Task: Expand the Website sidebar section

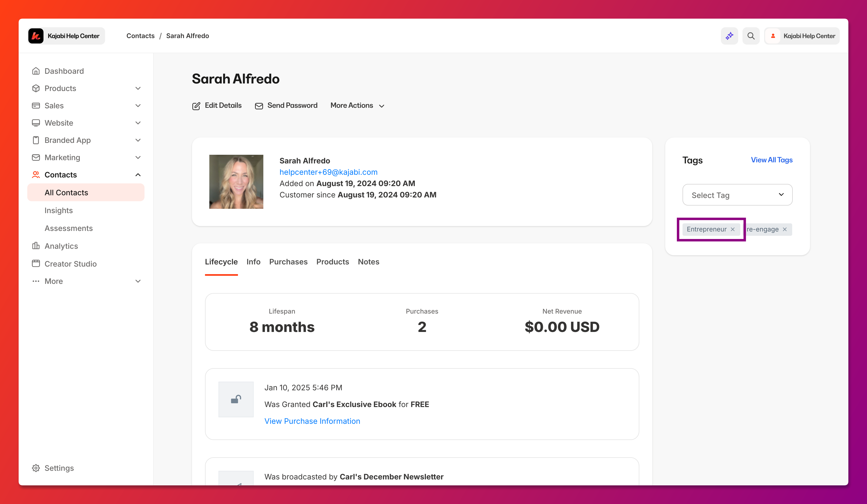Action: coord(138,123)
